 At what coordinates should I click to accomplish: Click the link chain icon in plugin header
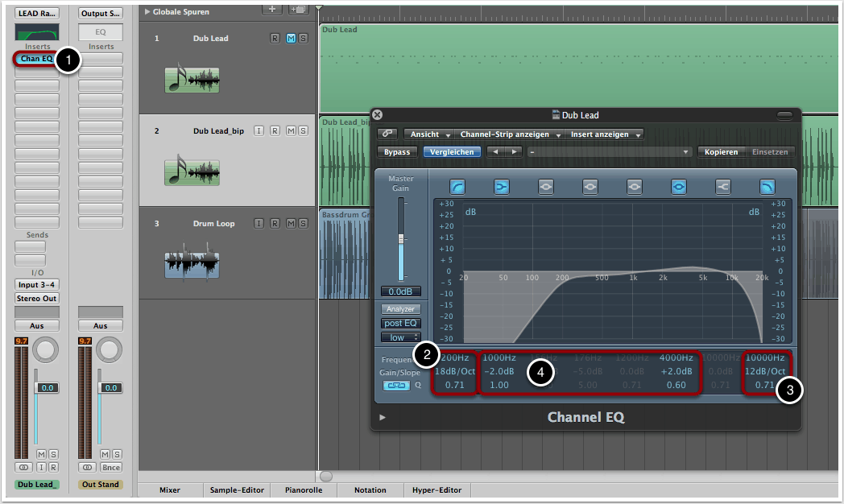(x=388, y=134)
